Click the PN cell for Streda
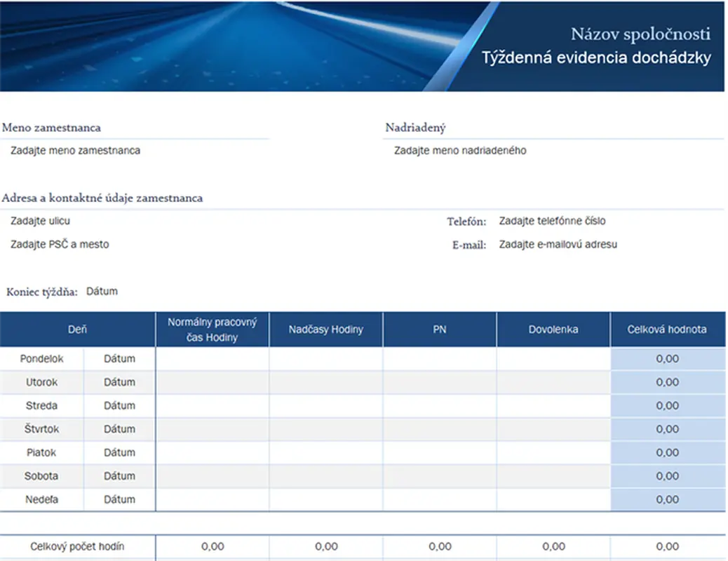Viewport: 728px width, 561px height. [440, 405]
